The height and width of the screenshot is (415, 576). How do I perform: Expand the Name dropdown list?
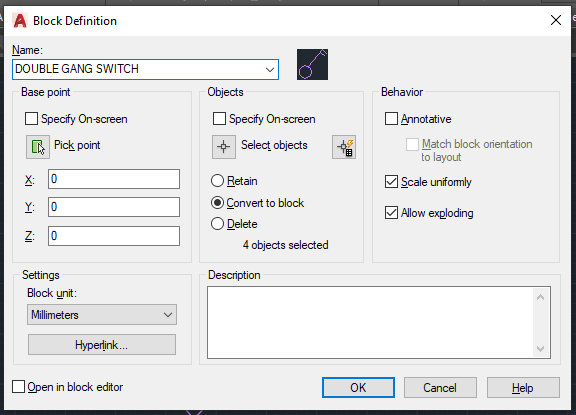pos(270,69)
